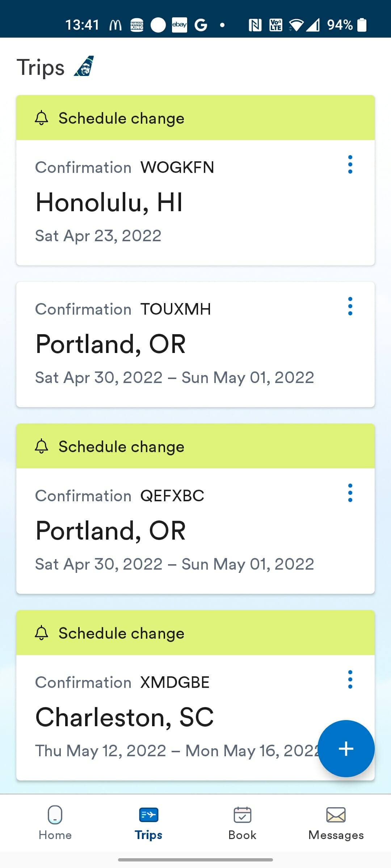The height and width of the screenshot is (868, 391).
Task: Tap Schedule change banner above QEFXBC
Action: (x=195, y=447)
